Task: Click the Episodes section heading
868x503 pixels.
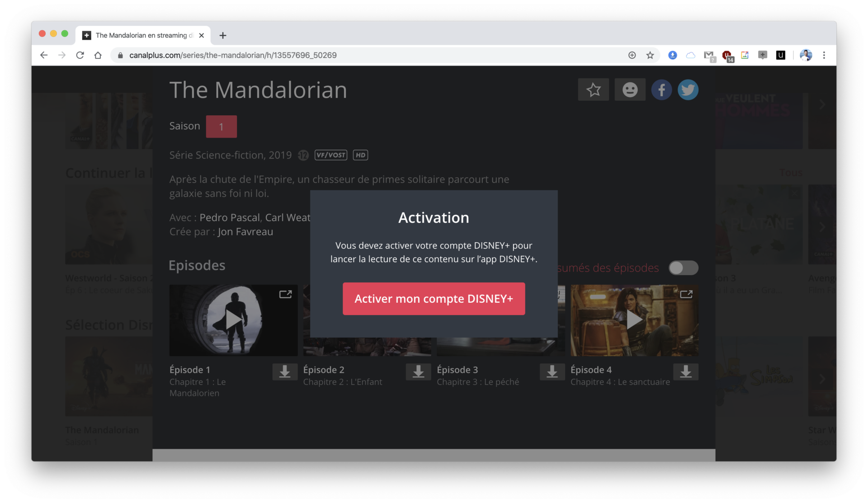Action: (197, 265)
